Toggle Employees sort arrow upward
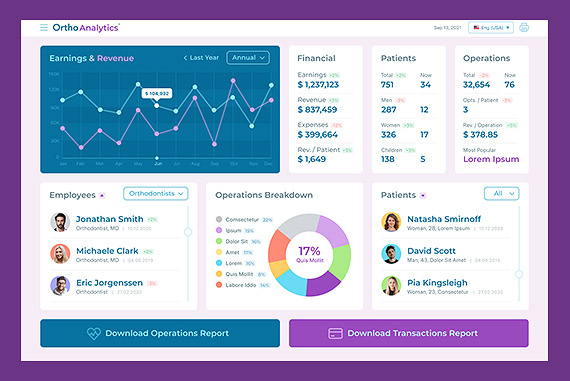570x381 pixels. point(102,196)
